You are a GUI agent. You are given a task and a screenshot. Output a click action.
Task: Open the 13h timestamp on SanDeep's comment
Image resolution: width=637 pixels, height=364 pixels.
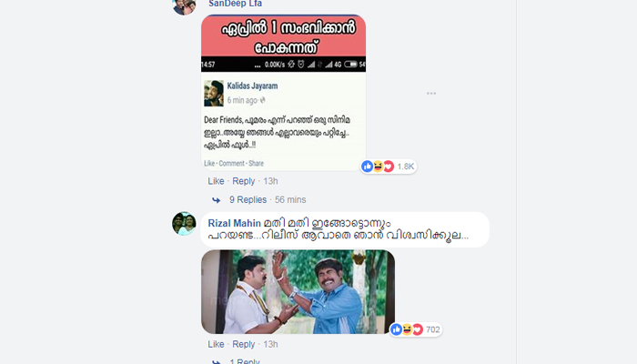click(270, 181)
